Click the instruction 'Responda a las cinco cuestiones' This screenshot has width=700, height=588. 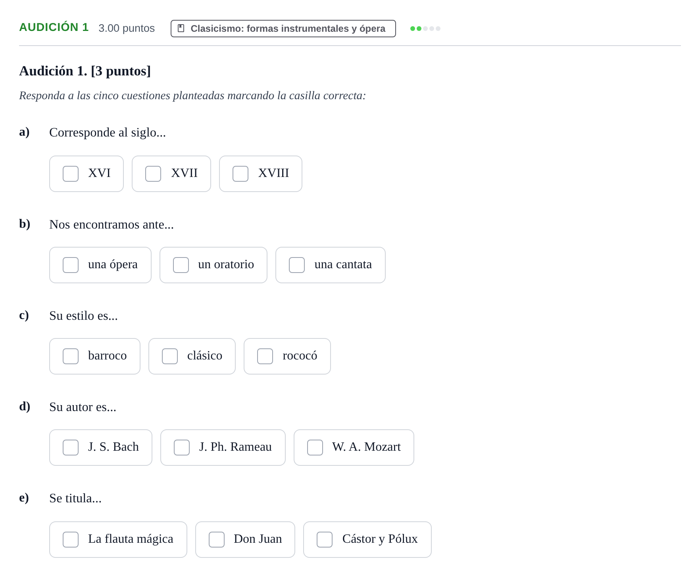pyautogui.click(x=192, y=96)
